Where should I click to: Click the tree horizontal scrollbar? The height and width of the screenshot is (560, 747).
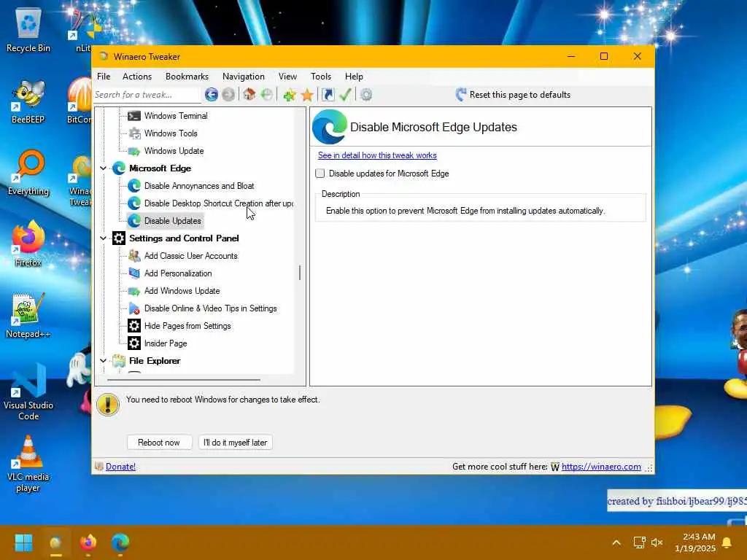click(184, 379)
